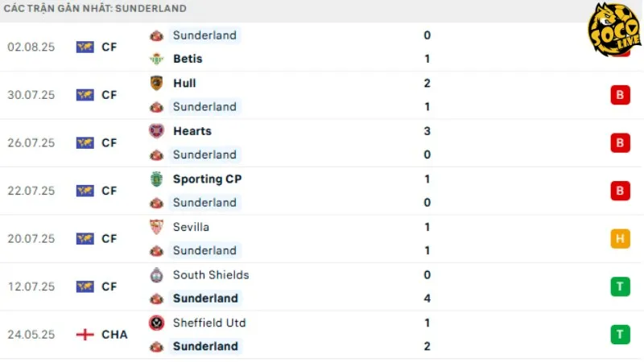
Task: Click the Hull team crest
Action: click(156, 83)
